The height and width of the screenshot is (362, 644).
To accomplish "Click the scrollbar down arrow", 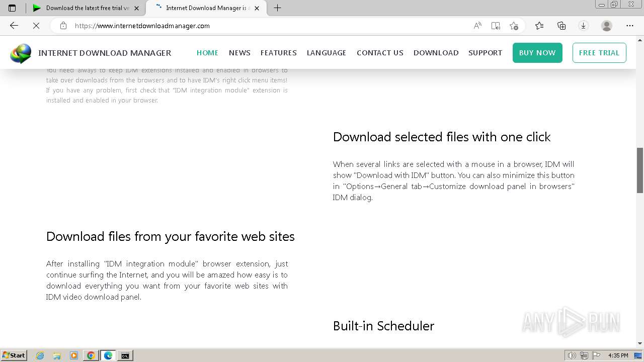I will coord(640,343).
